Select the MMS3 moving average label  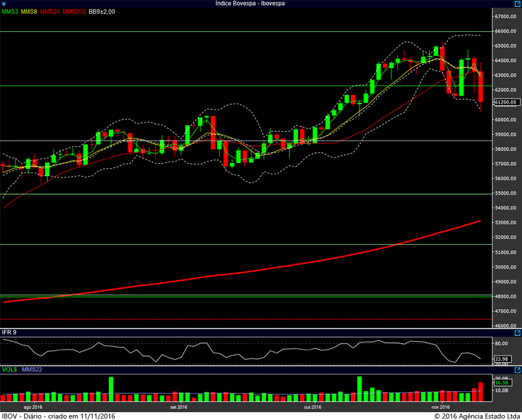click(10, 12)
